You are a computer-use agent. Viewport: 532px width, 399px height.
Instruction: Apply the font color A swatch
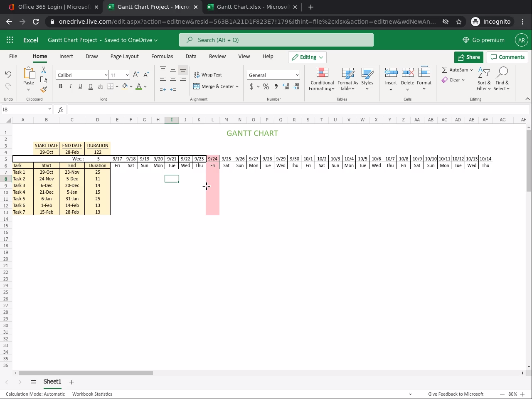139,86
